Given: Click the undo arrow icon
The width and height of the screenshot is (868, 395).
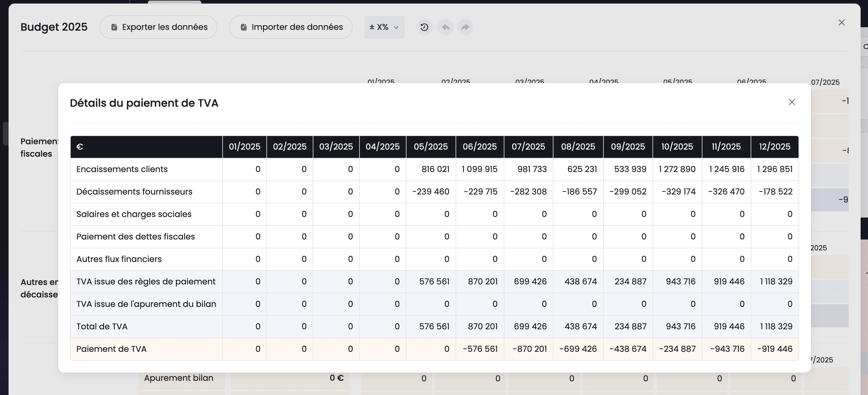Looking at the screenshot, I should (x=446, y=27).
